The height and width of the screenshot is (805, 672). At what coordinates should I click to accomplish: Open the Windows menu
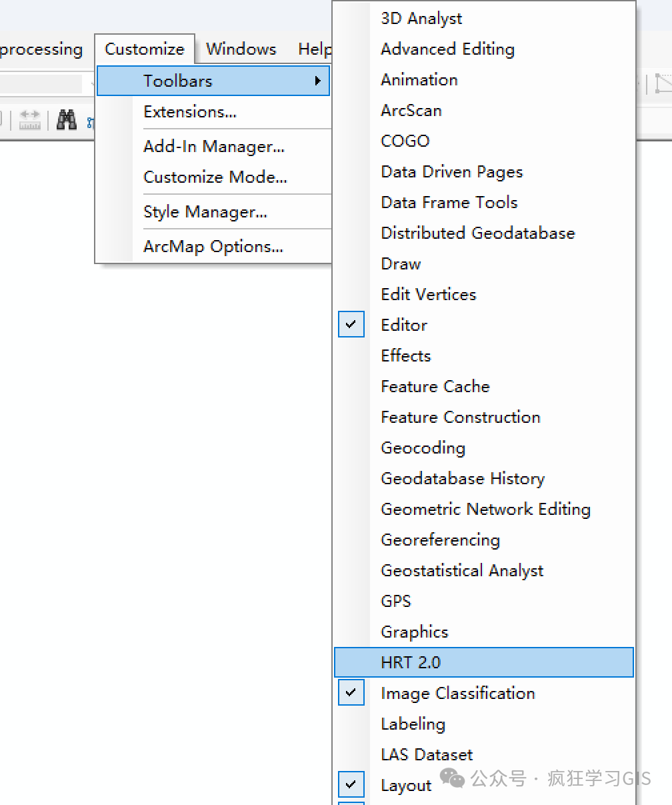point(241,49)
